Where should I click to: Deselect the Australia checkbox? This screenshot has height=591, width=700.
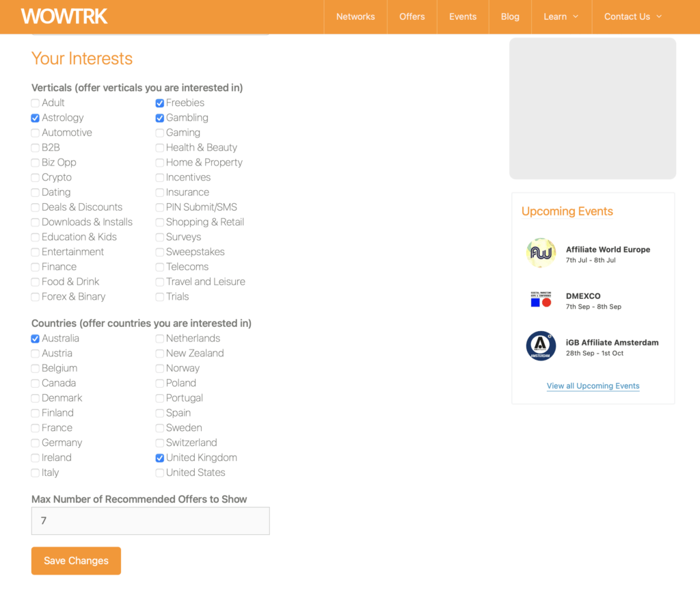[35, 338]
